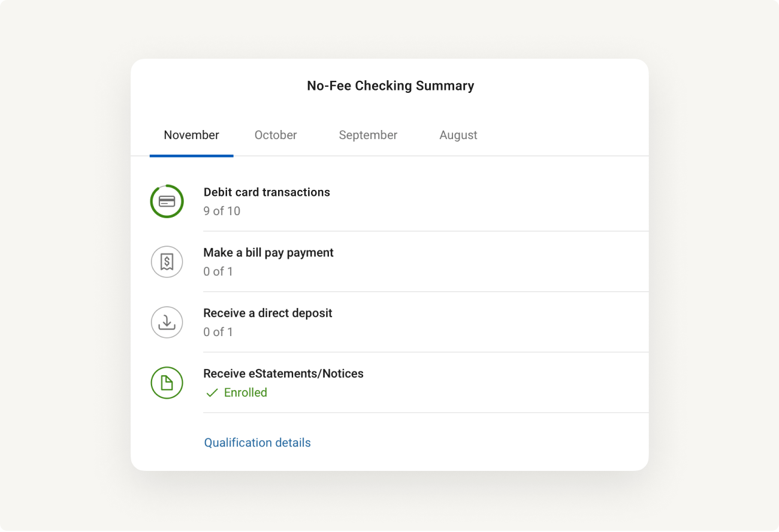Click the green debit card icon

click(167, 201)
